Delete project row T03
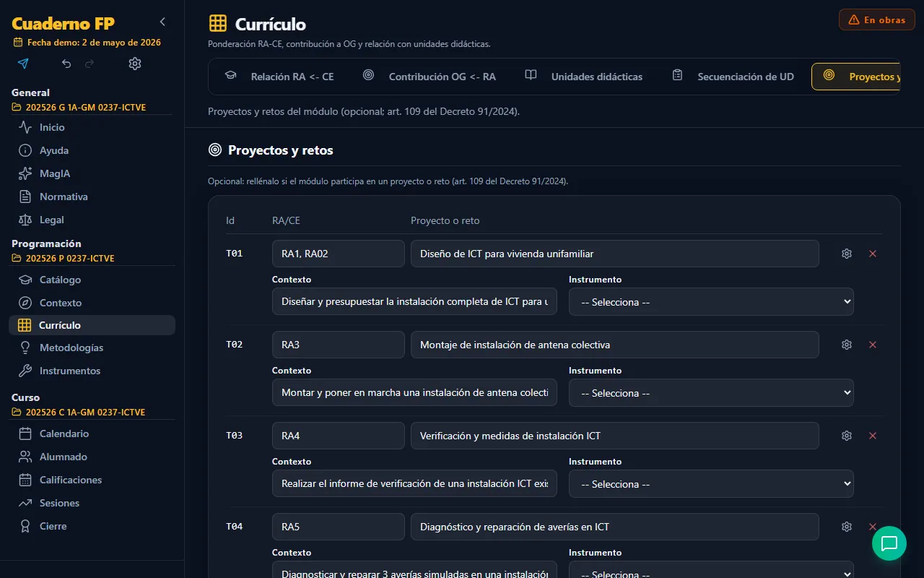 (x=873, y=436)
